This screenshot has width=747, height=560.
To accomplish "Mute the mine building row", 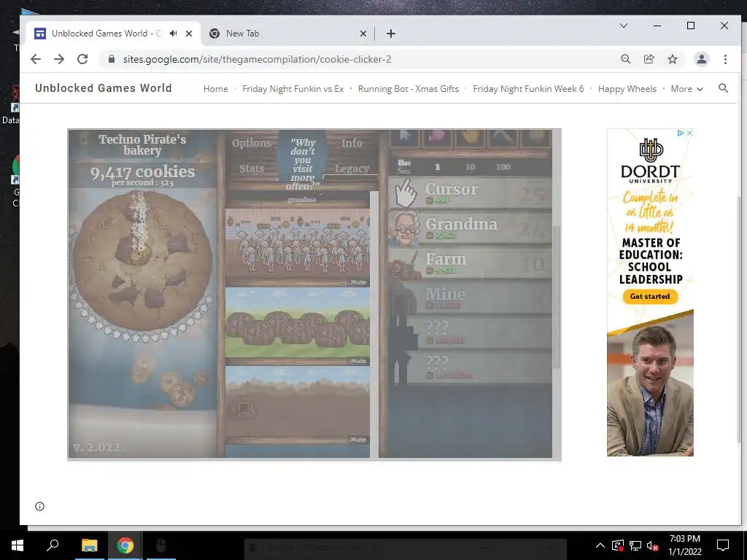I will [x=358, y=440].
